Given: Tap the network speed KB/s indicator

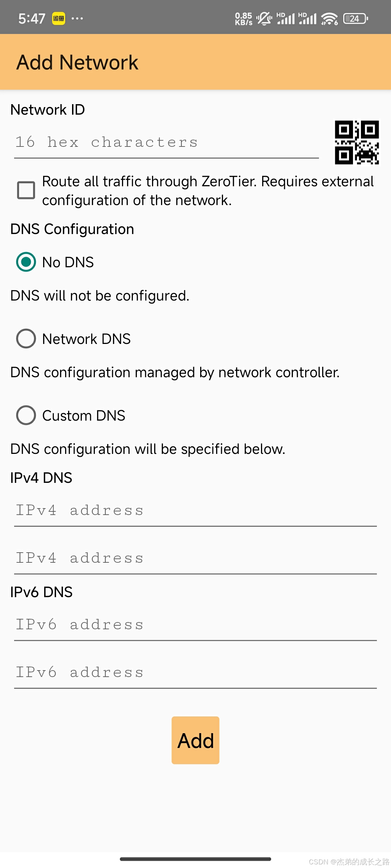Looking at the screenshot, I should coord(244,18).
